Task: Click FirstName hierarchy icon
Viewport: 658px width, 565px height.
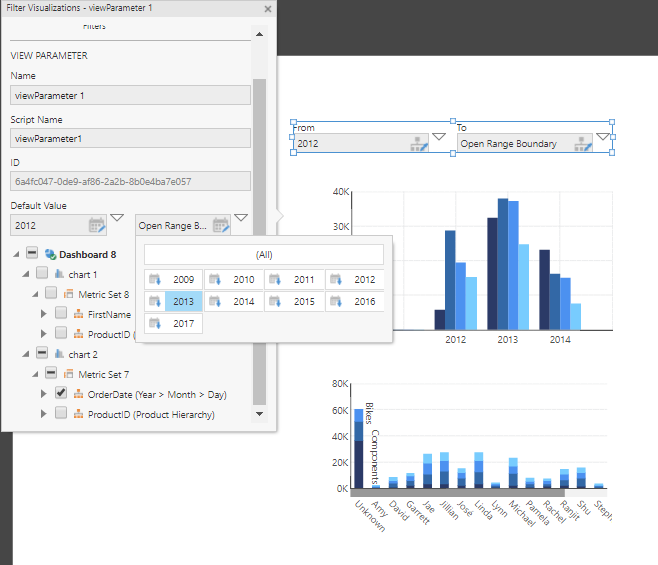Action: [78, 314]
